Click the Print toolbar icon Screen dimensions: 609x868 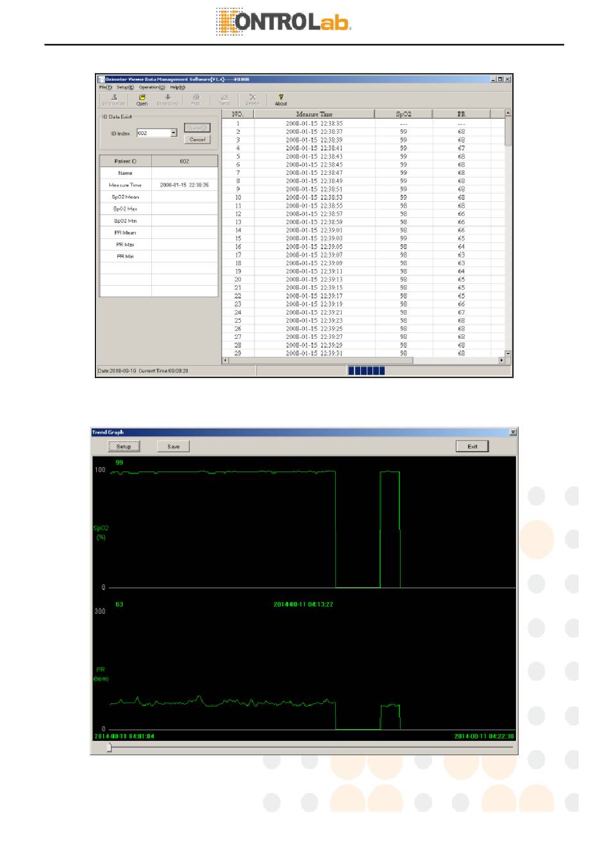click(x=196, y=100)
